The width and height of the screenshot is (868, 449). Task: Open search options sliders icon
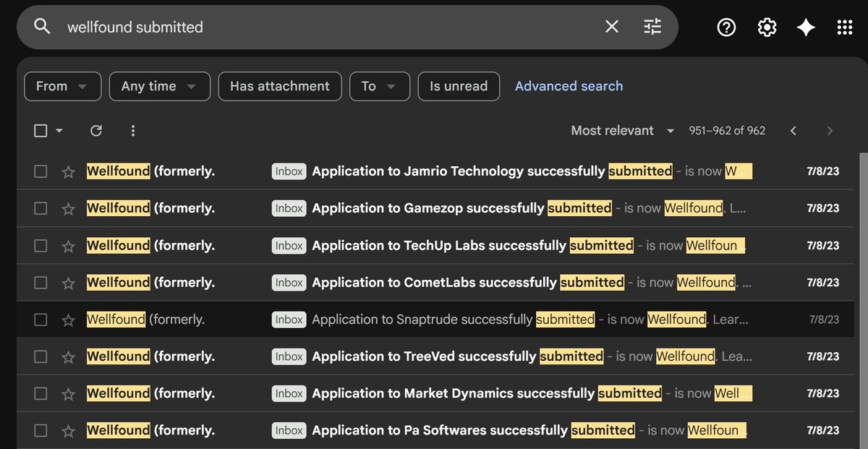pyautogui.click(x=652, y=27)
